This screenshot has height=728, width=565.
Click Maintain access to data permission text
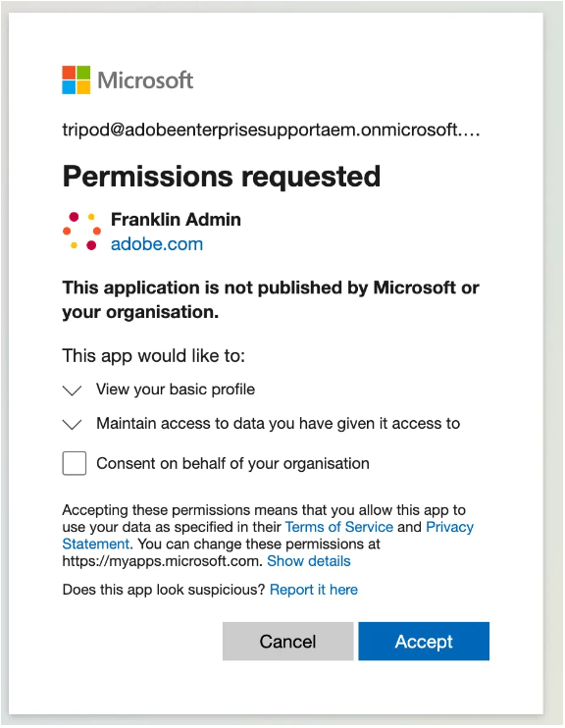(279, 424)
